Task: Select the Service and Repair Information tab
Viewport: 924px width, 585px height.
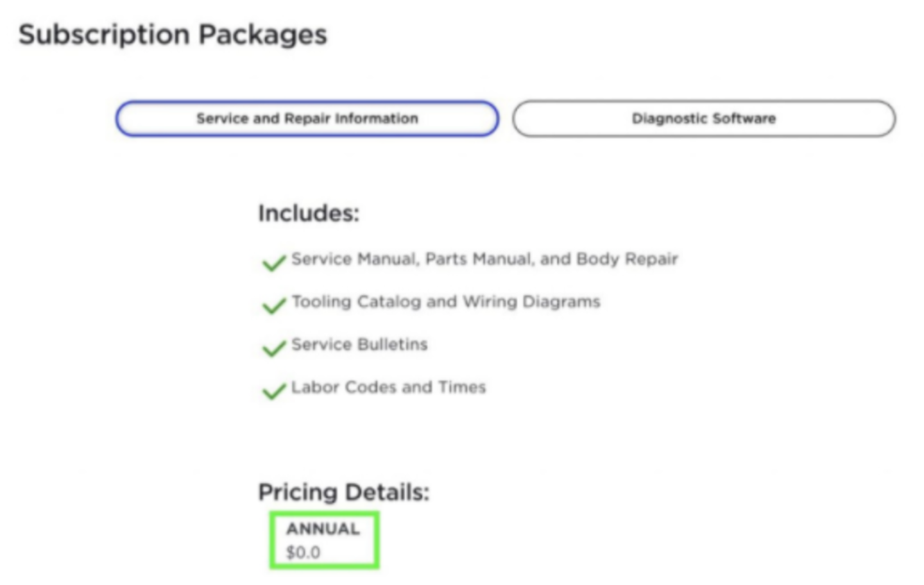Action: click(307, 118)
